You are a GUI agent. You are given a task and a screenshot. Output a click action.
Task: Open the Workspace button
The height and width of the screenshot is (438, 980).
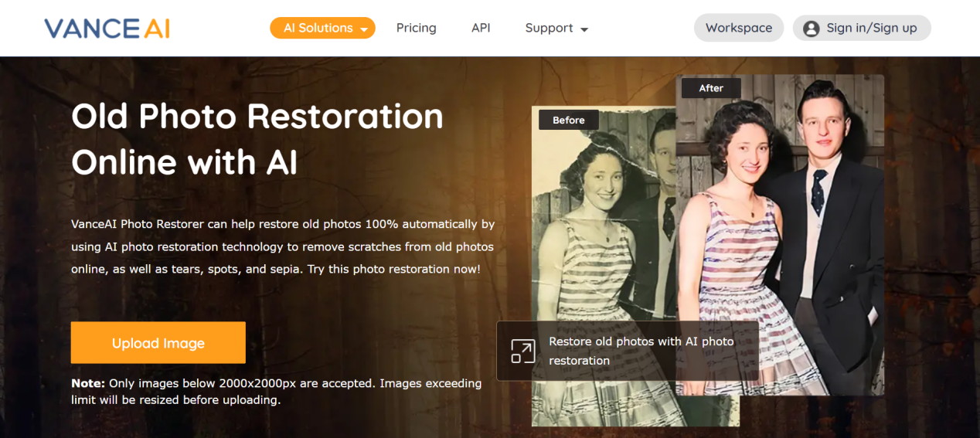point(739,28)
